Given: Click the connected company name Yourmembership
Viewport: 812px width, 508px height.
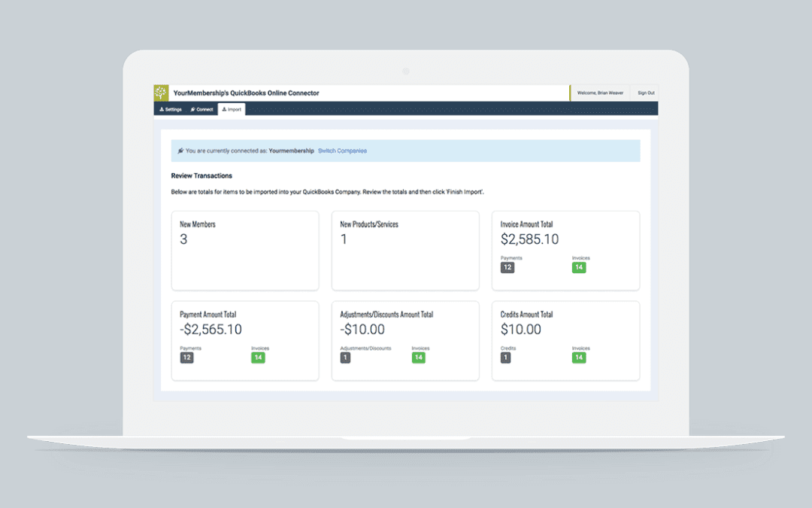Looking at the screenshot, I should coord(291,151).
